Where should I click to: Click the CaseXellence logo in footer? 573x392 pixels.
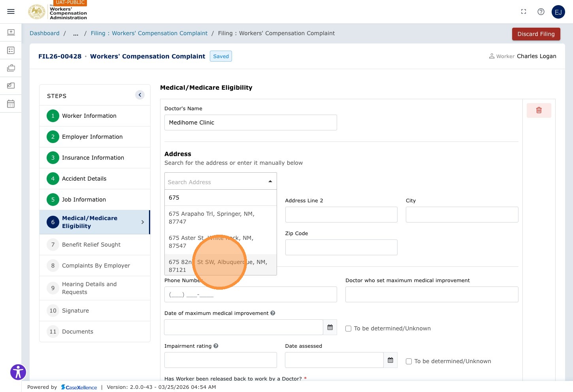coord(79,387)
